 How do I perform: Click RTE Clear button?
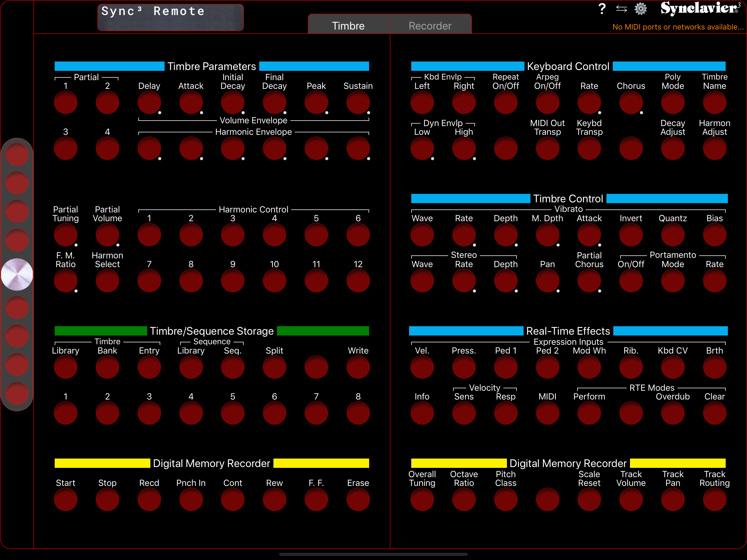tap(715, 413)
